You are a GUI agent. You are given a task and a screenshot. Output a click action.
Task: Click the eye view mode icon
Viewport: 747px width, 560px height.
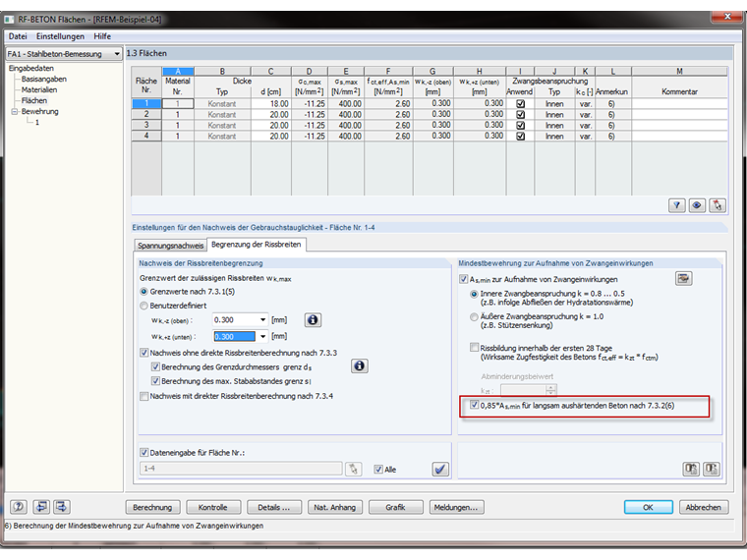click(697, 205)
